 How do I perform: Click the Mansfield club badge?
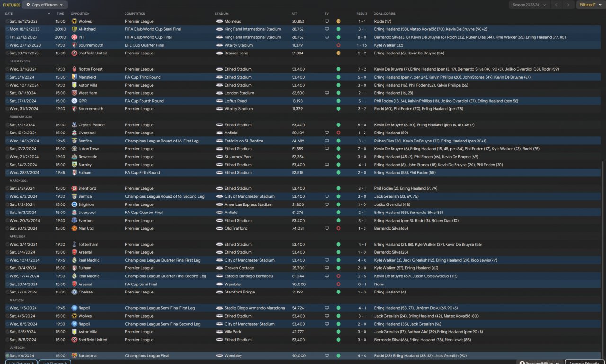74,77
